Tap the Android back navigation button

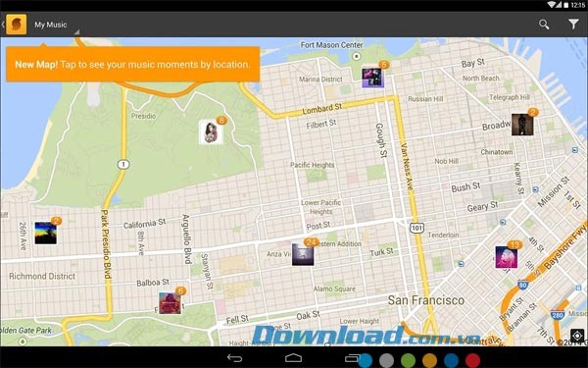[x=235, y=358]
